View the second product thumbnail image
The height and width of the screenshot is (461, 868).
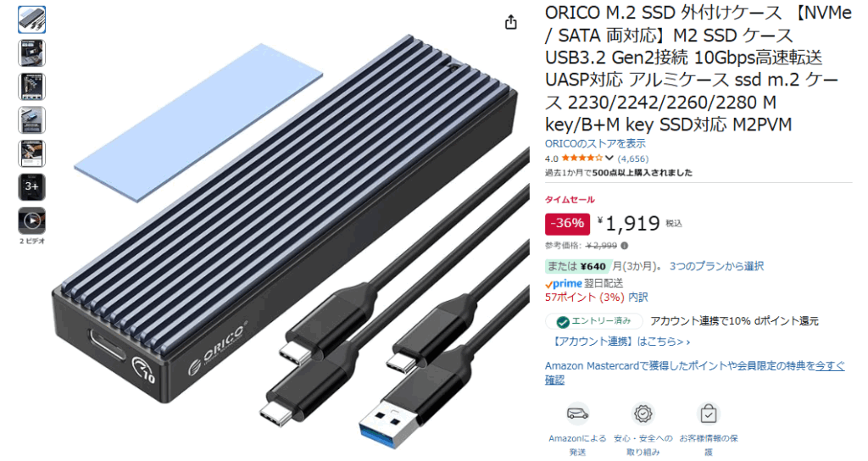click(32, 53)
